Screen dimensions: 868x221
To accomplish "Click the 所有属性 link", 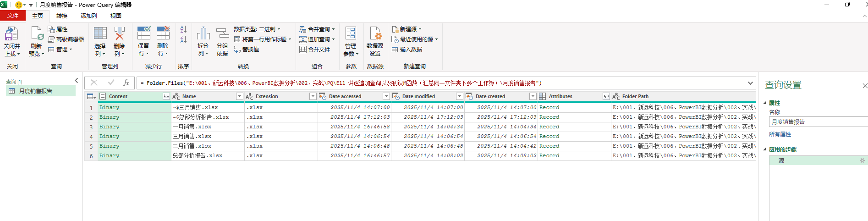I will pyautogui.click(x=780, y=134).
